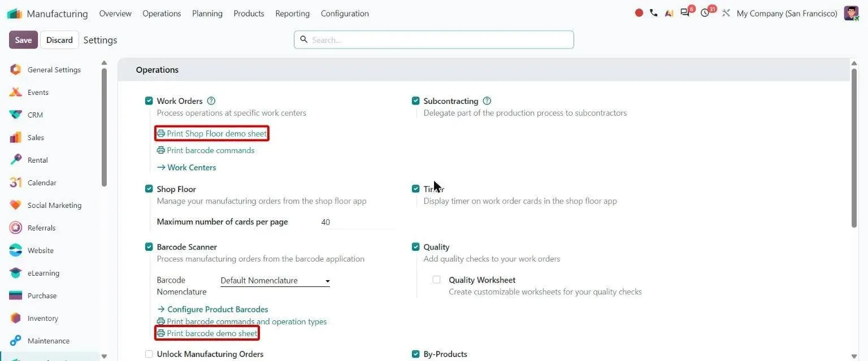Click the red recording indicator icon
Screen dimensions: 868x361
(x=639, y=13)
